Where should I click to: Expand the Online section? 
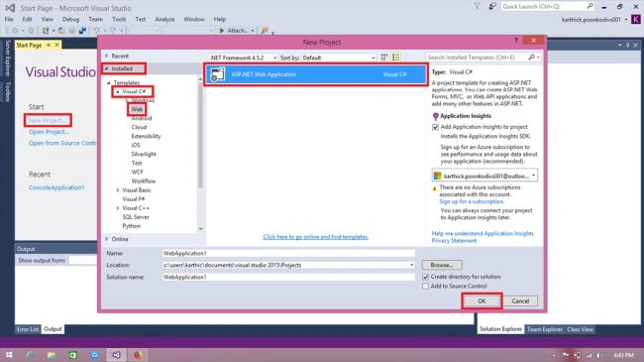(x=107, y=239)
